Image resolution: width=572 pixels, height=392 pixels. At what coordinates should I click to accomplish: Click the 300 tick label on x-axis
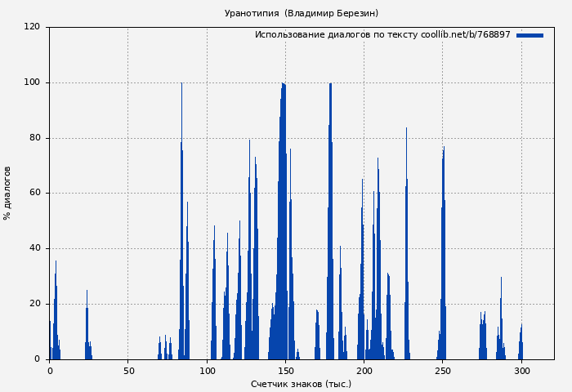tap(521, 371)
